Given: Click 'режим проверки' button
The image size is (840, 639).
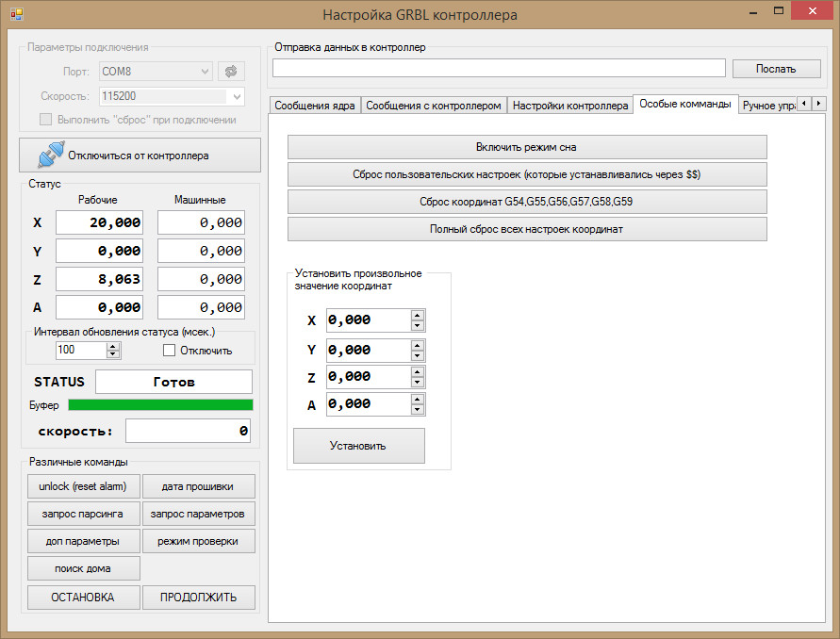Looking at the screenshot, I should click(x=199, y=541).
